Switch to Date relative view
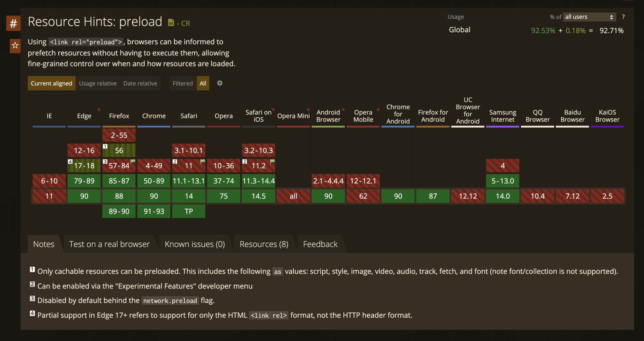644x341 pixels. point(140,83)
